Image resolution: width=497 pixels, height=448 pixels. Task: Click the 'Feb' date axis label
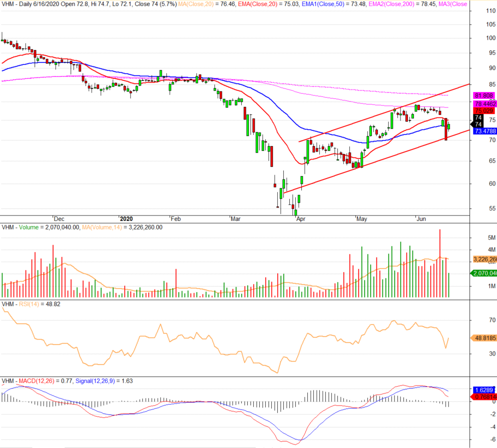click(176, 219)
